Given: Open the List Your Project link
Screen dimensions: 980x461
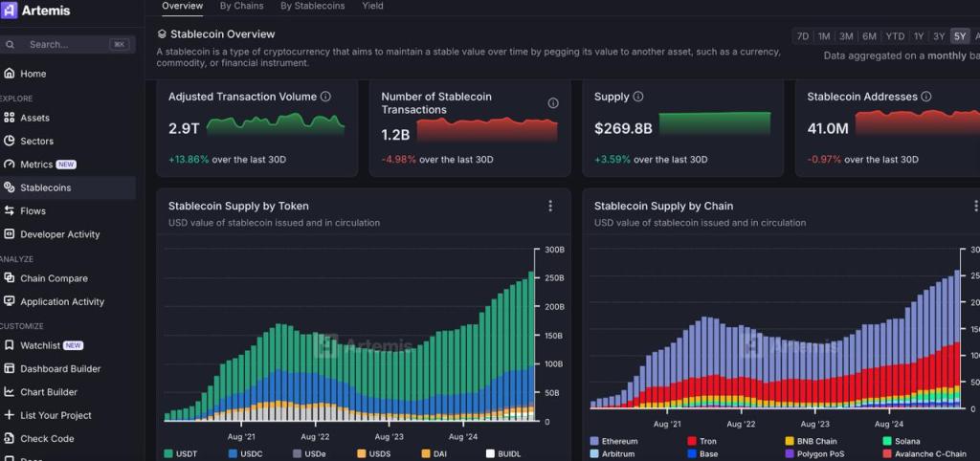Looking at the screenshot, I should (x=56, y=415).
